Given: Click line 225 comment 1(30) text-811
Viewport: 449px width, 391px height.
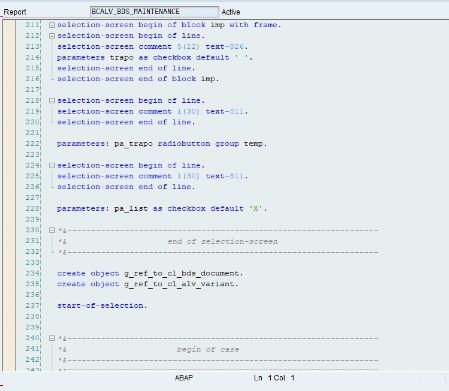Looking at the screenshot, I should (152, 176).
